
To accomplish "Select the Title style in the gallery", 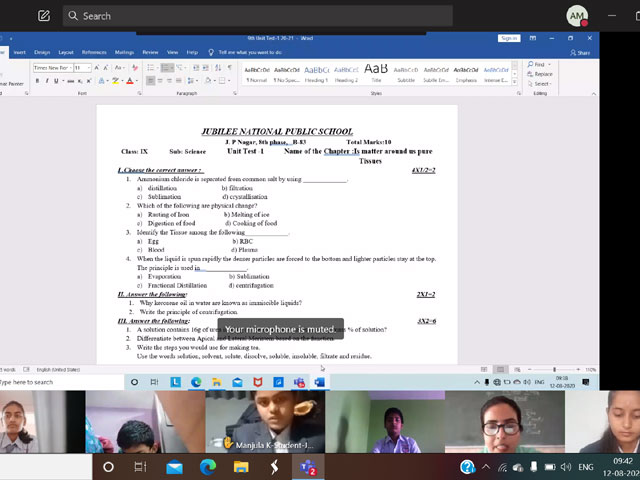I will tap(376, 72).
